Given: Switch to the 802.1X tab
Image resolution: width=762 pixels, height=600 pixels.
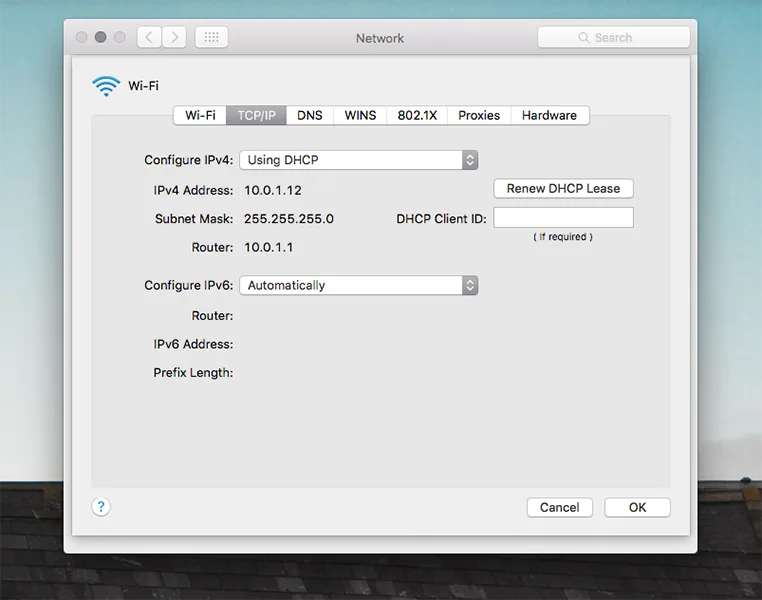Looking at the screenshot, I should [417, 115].
